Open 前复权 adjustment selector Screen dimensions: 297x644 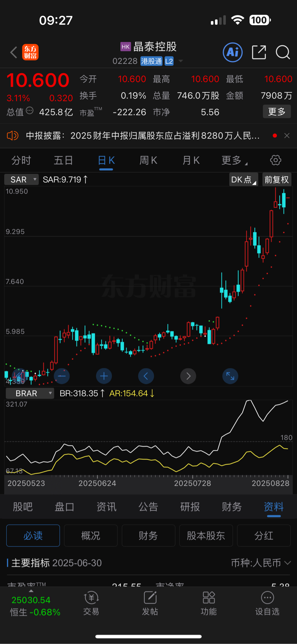(277, 179)
